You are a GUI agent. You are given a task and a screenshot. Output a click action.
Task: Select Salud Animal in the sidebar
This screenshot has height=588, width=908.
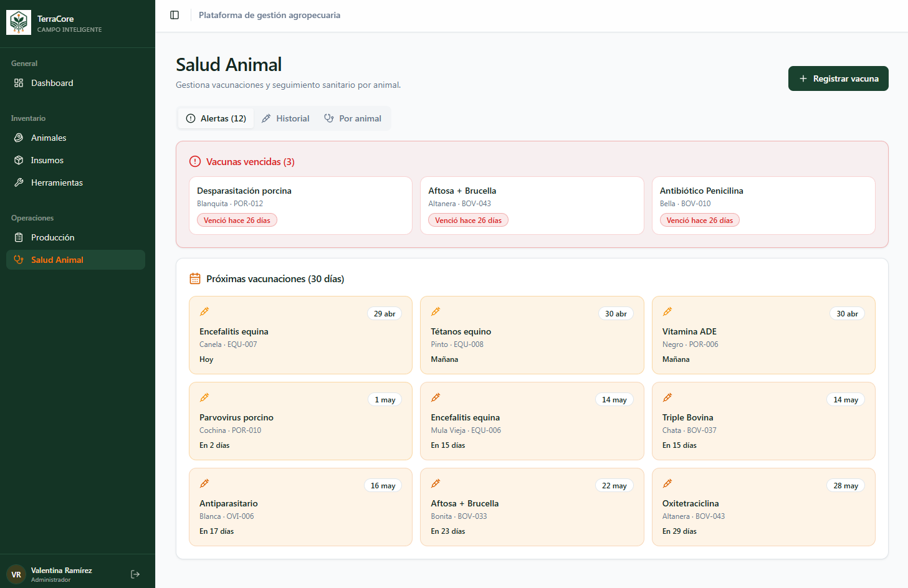click(75, 260)
